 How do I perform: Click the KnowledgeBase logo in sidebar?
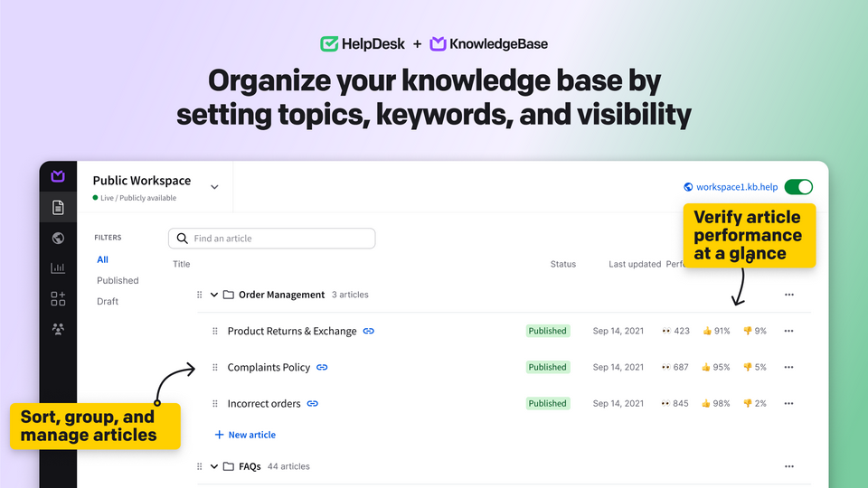pyautogui.click(x=58, y=176)
